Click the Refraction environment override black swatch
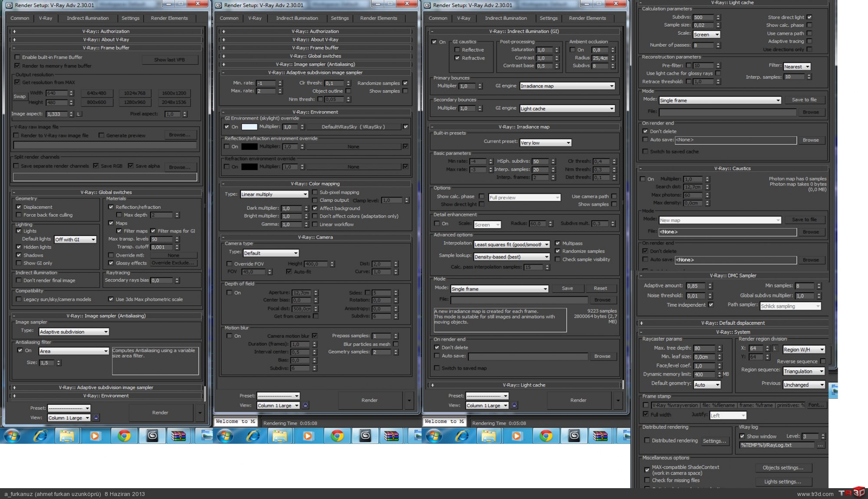 pyautogui.click(x=249, y=167)
